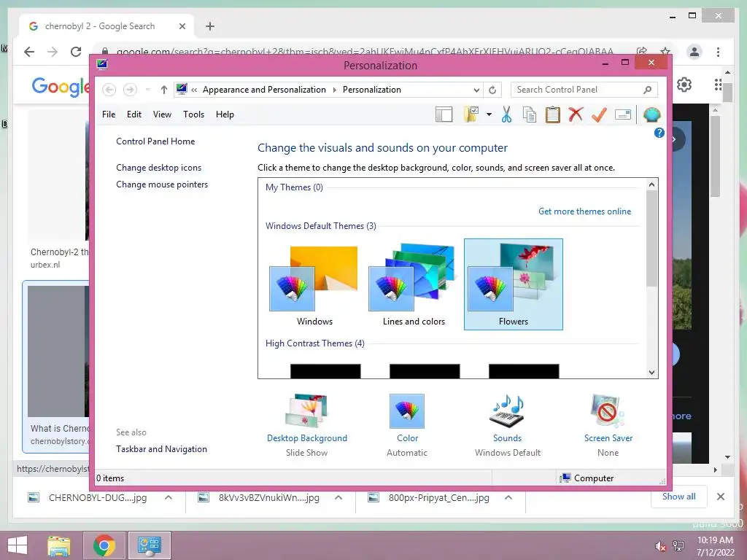Go forward in Personalization window
This screenshot has width=747, height=560.
(130, 90)
